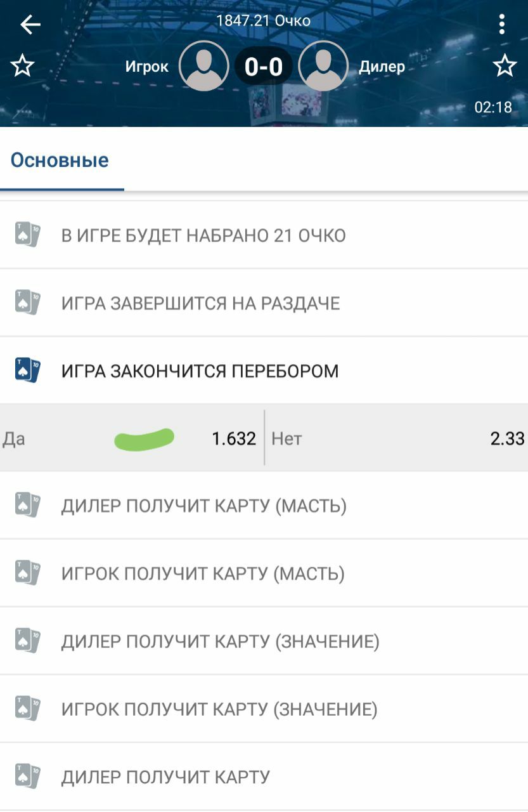
Task: Click card icon beside 'Дилер получит карту (масть)'
Action: pyautogui.click(x=27, y=506)
